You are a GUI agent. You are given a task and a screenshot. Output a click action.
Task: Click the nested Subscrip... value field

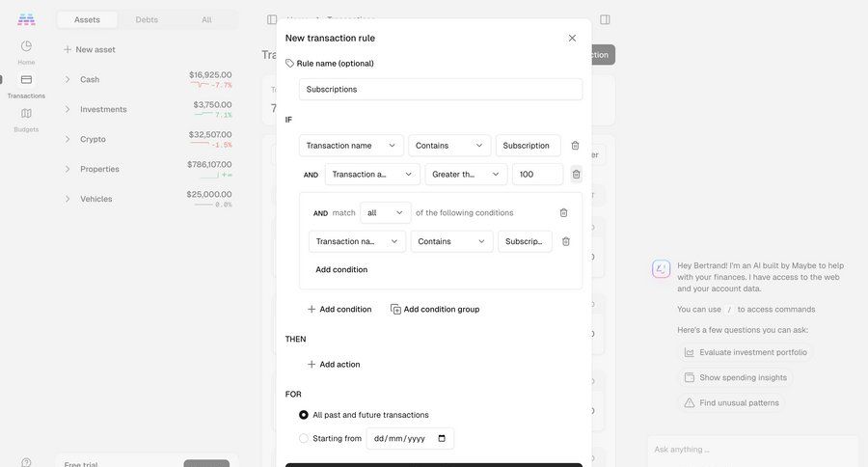525,241
